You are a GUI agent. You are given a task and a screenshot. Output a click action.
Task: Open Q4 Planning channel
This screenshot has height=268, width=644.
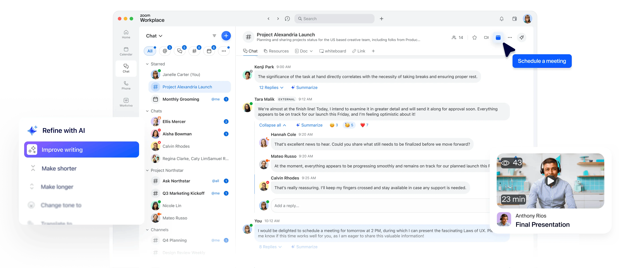coord(190,240)
